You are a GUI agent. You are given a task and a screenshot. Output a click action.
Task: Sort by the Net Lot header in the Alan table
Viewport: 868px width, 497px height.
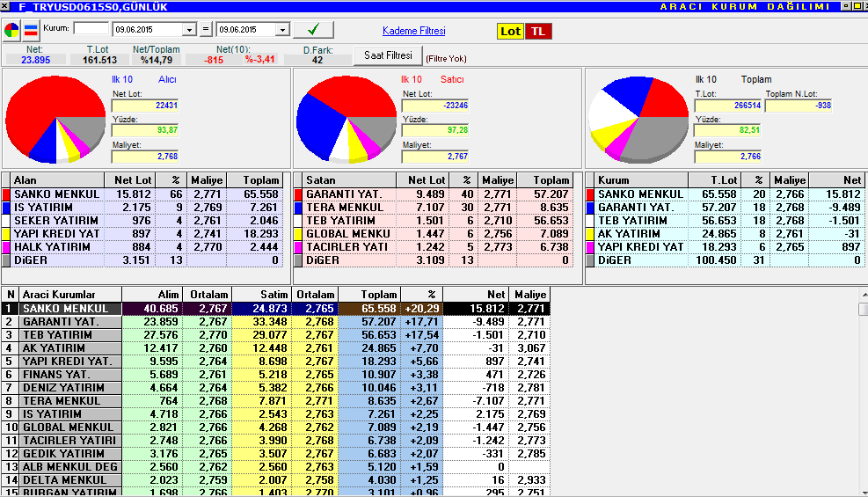click(130, 180)
